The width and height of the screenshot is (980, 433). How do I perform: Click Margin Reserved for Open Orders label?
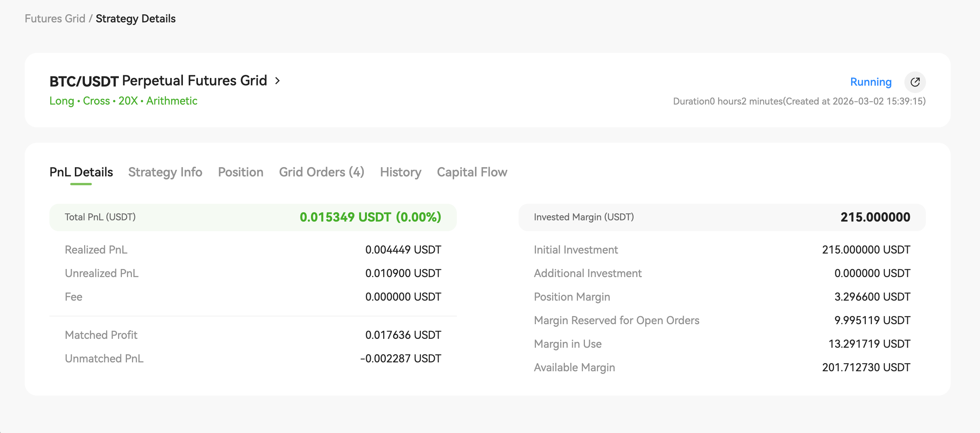(x=616, y=320)
